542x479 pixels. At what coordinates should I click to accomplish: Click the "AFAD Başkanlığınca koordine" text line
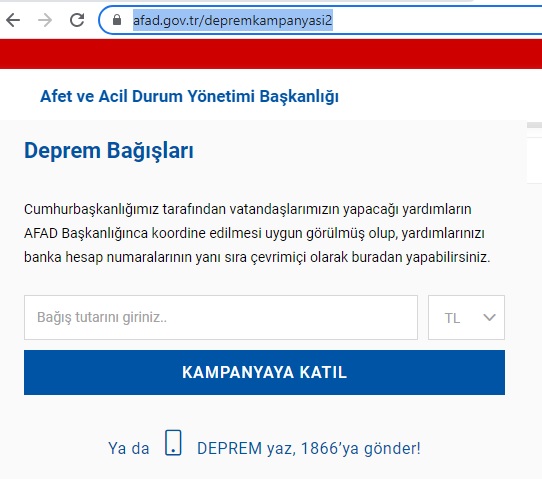coord(254,234)
